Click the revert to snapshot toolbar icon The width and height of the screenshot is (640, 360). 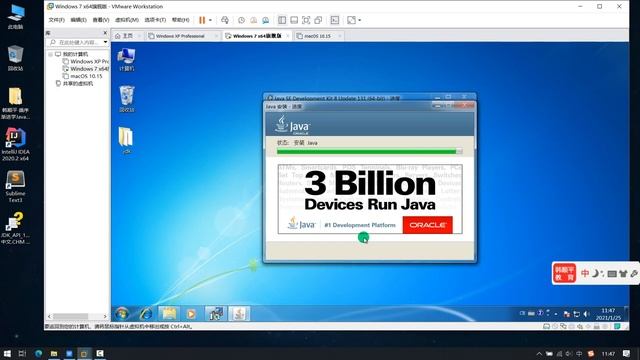[253, 20]
